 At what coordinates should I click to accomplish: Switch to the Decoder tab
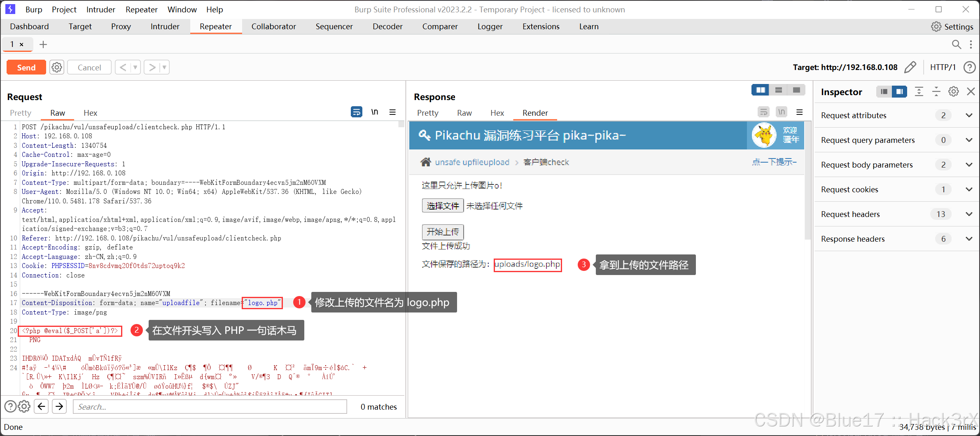387,26
